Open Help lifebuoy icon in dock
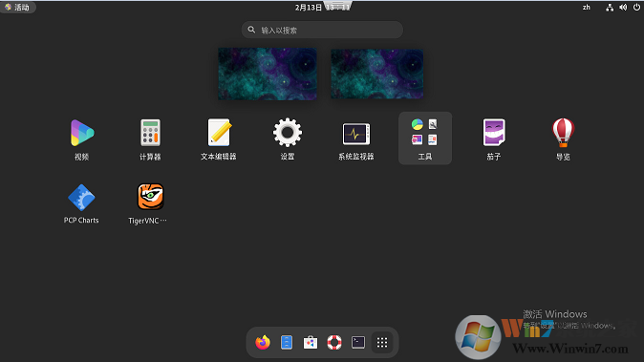This screenshot has width=644, height=362. click(x=334, y=342)
